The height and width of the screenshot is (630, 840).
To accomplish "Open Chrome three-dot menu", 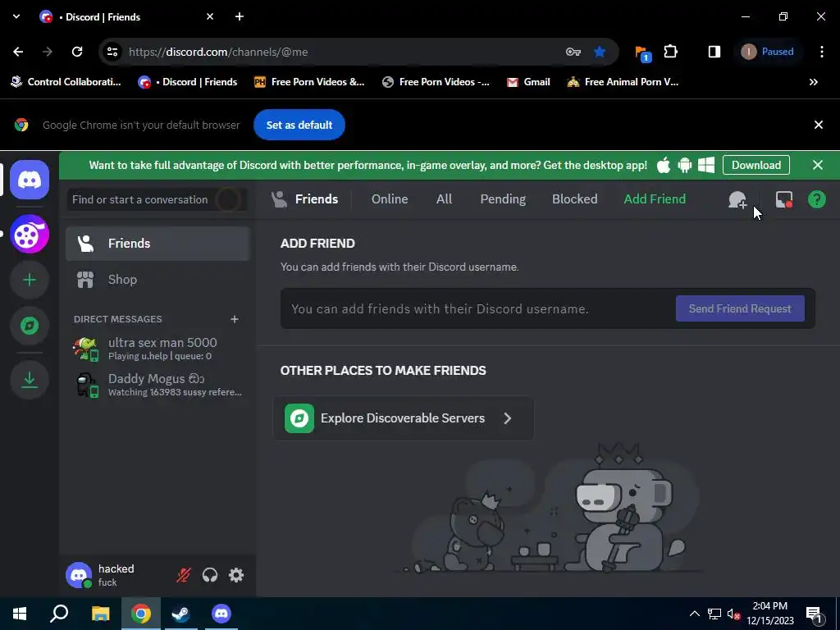I will coord(822,52).
